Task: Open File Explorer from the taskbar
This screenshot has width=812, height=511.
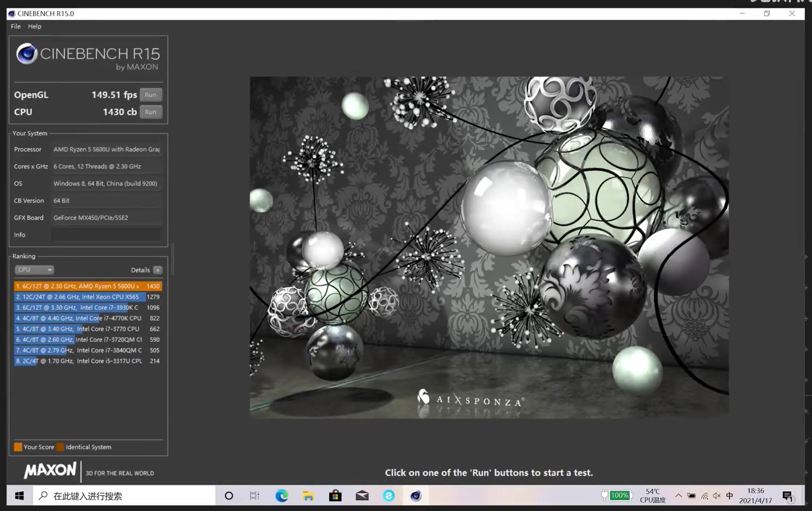Action: click(308, 496)
